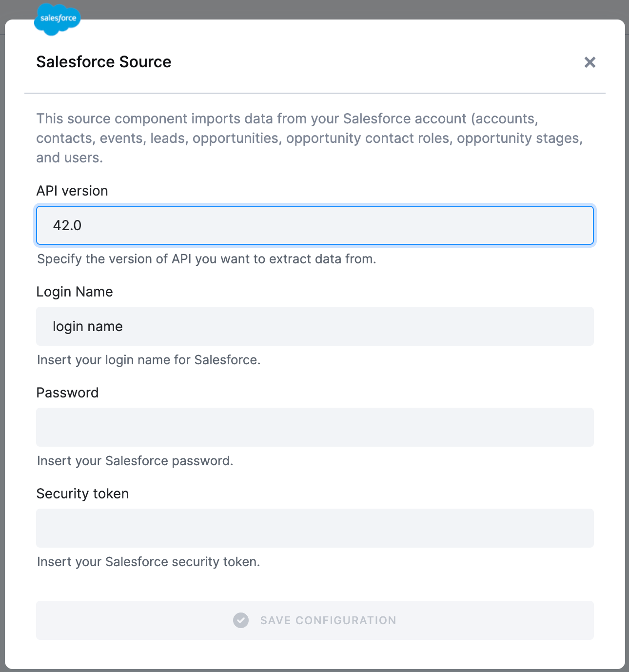
Task: Click the security token hint text
Action: 148,561
